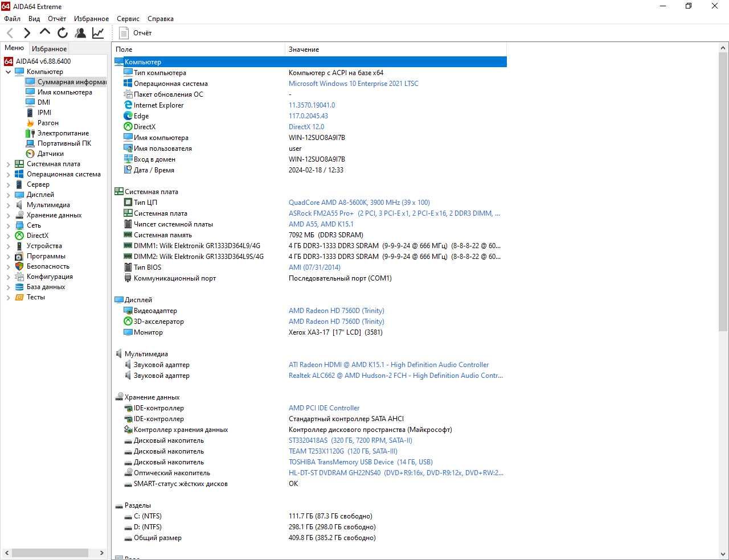Click the Устройства tree icon

19,246
